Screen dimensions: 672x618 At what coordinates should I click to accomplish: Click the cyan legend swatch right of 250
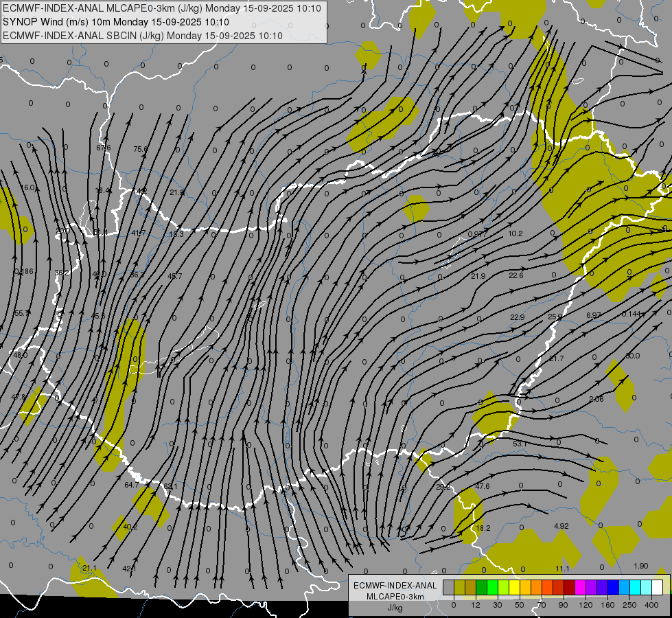[636, 587]
